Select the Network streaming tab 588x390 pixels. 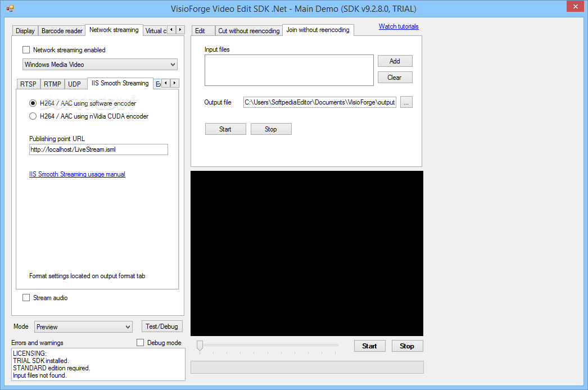pyautogui.click(x=114, y=30)
